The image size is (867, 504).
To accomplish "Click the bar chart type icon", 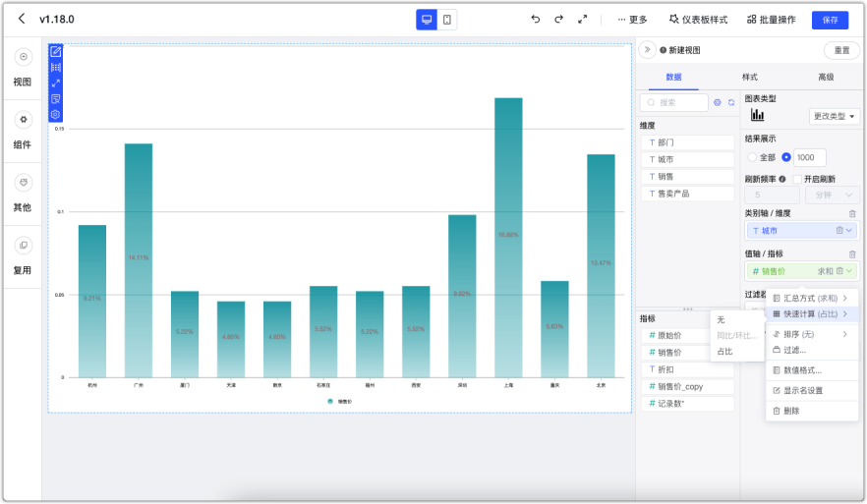I will coord(758,115).
